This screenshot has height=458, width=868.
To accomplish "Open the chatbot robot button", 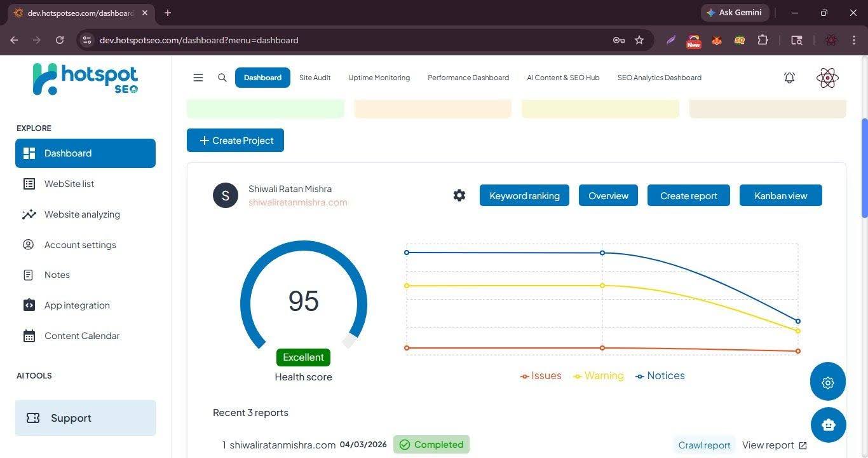I will click(x=828, y=424).
